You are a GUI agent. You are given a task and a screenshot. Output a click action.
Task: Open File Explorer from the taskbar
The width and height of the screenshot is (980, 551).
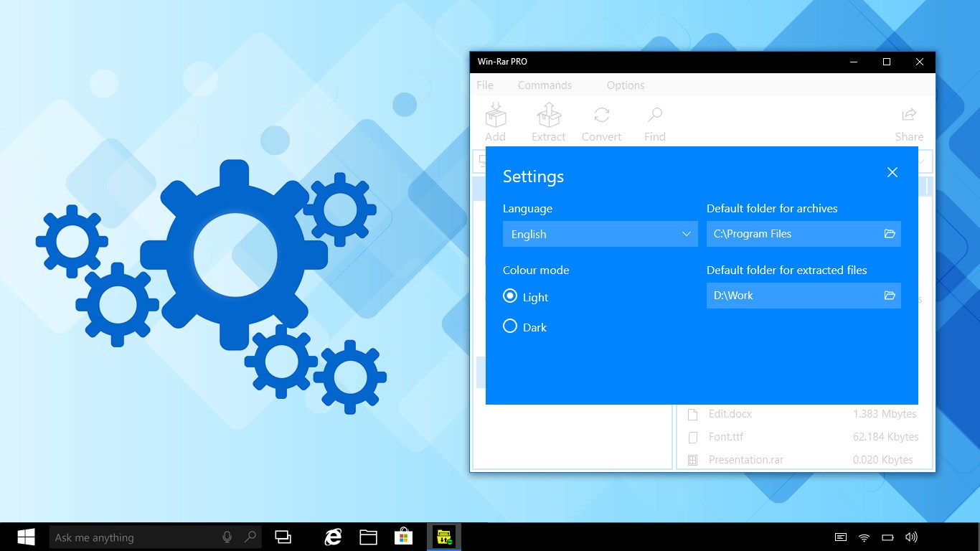369,537
